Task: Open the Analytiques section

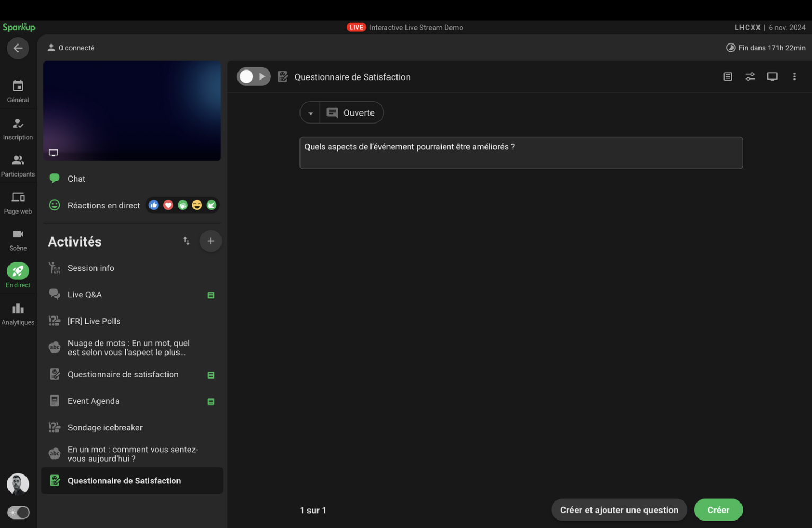Action: click(18, 314)
